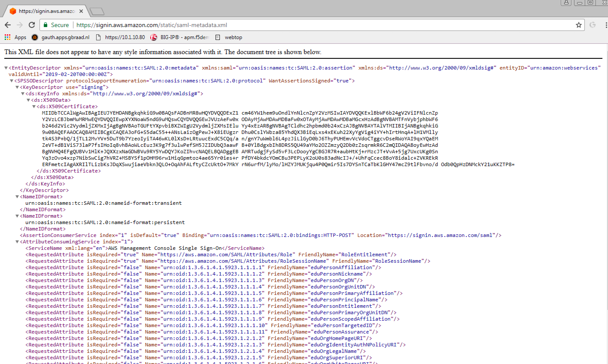Click the RoleSessionName RequestedAttribute line
This screenshot has width=608, height=364.
(228, 261)
